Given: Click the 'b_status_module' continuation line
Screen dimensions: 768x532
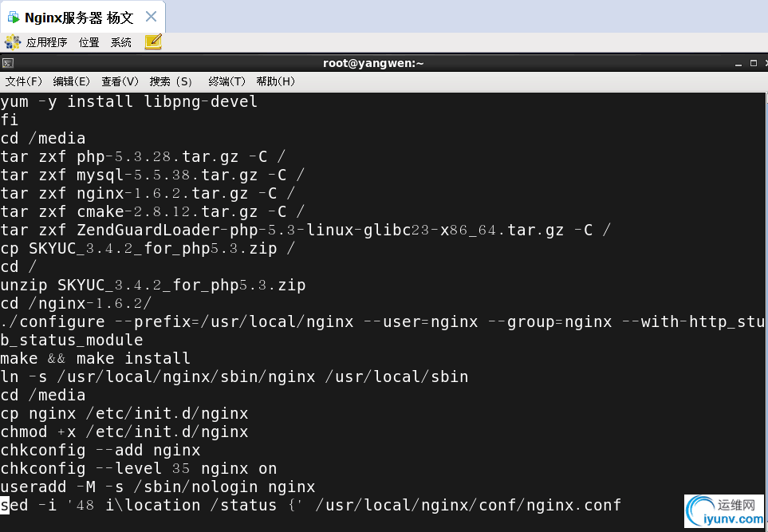Looking at the screenshot, I should (72, 341).
